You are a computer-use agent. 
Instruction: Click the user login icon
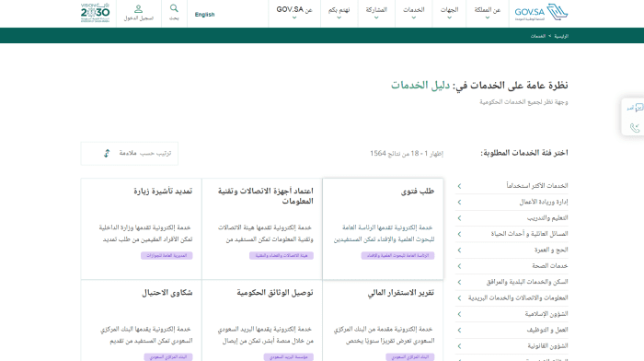138,8
